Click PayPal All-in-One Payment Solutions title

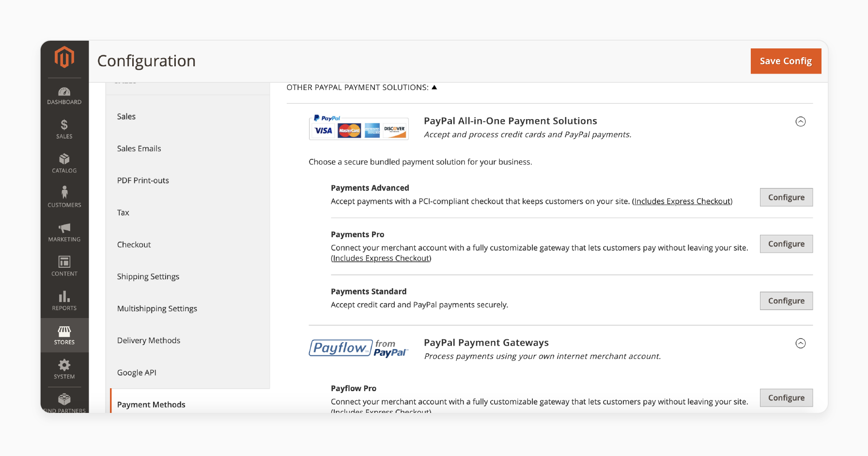click(x=511, y=121)
